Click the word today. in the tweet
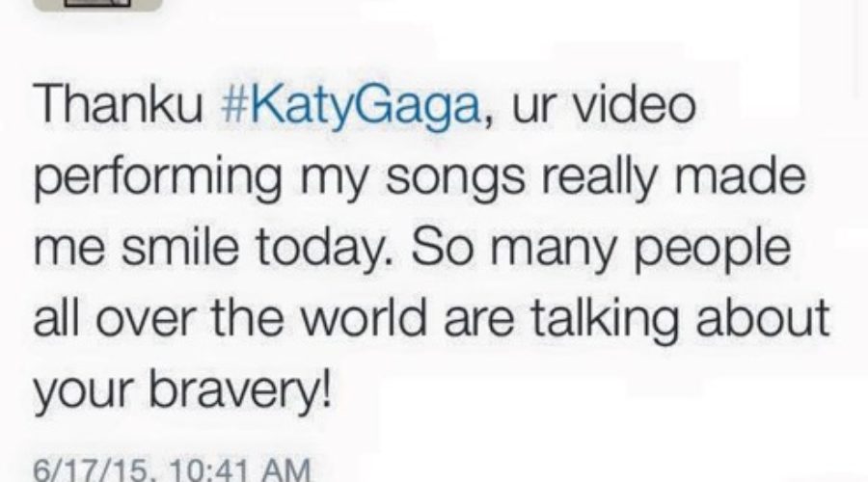Screen dimensions: 868x482 pos(324,251)
